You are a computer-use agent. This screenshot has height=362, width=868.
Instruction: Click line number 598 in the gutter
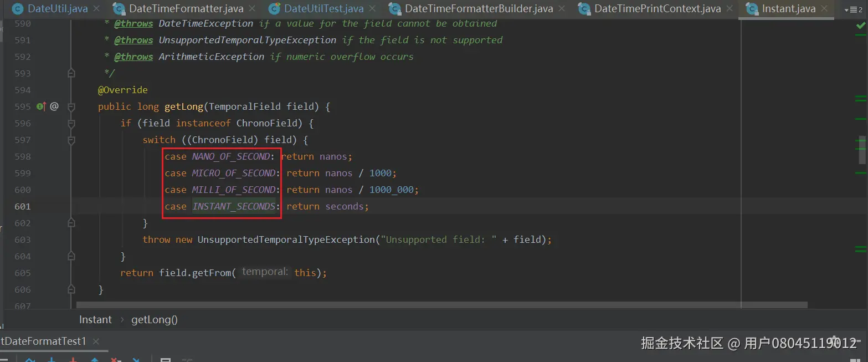[23, 156]
